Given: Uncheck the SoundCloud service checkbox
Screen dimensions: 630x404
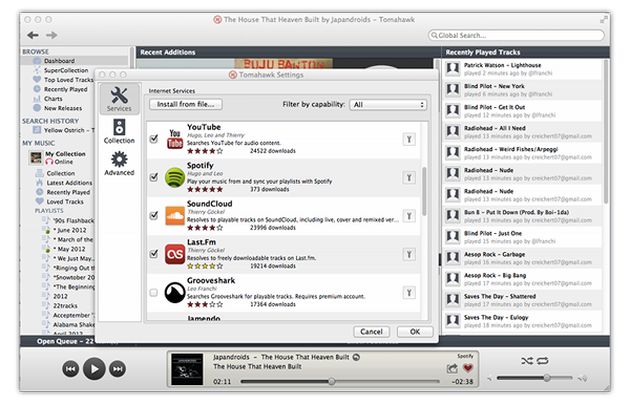Looking at the screenshot, I should [153, 216].
